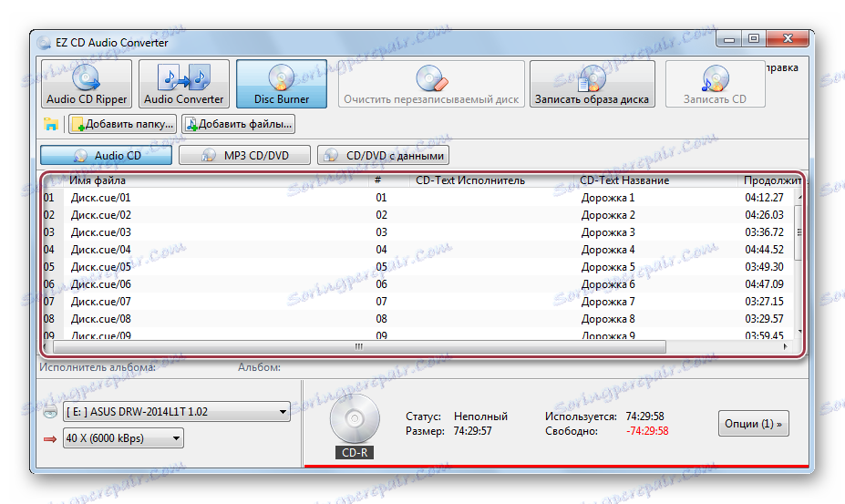The image size is (845, 504).
Task: Click the # column header
Action: (x=378, y=180)
